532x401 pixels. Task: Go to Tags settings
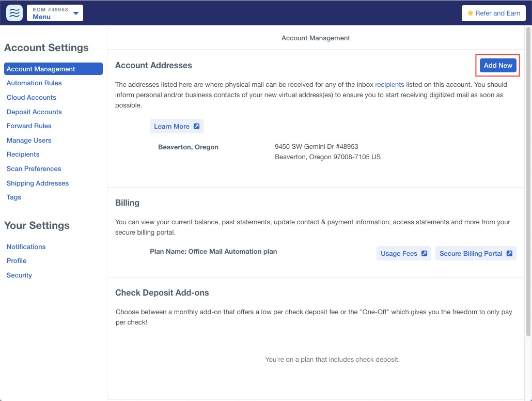[13, 197]
